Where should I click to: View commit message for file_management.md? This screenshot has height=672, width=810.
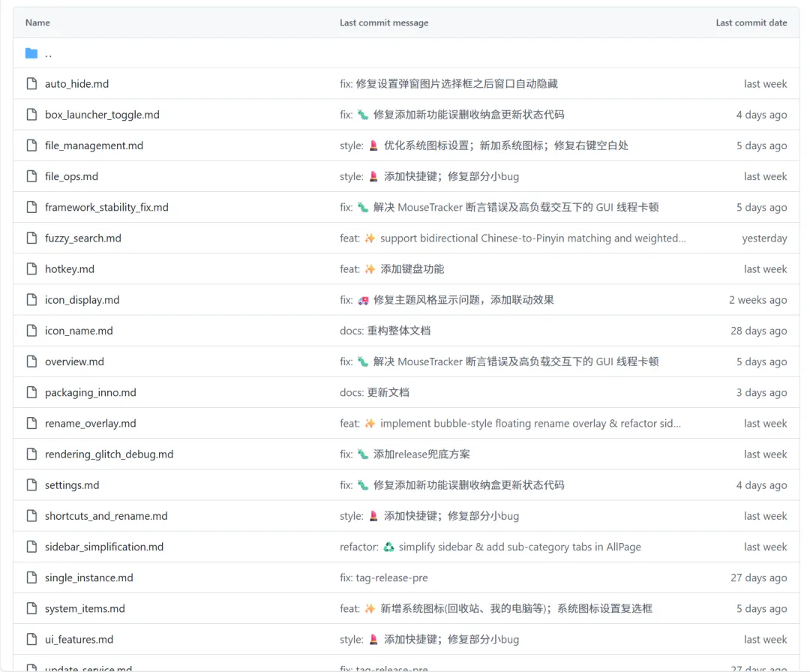coord(484,145)
